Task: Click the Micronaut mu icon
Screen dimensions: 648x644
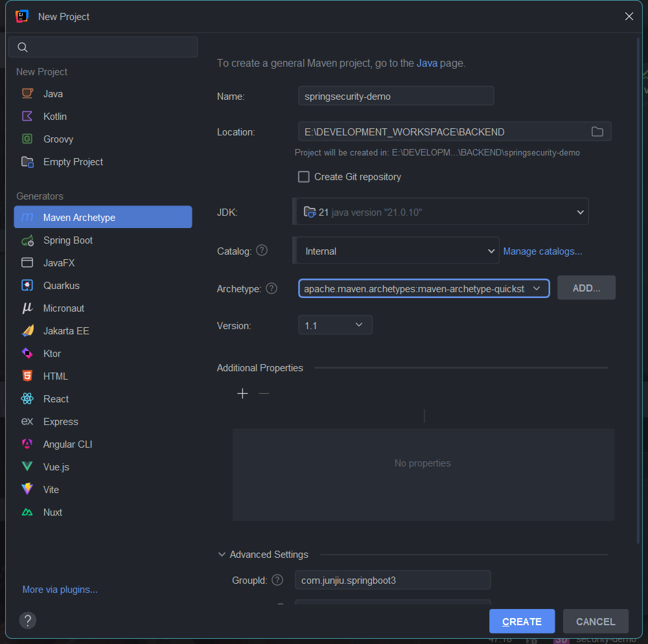Action: point(27,308)
